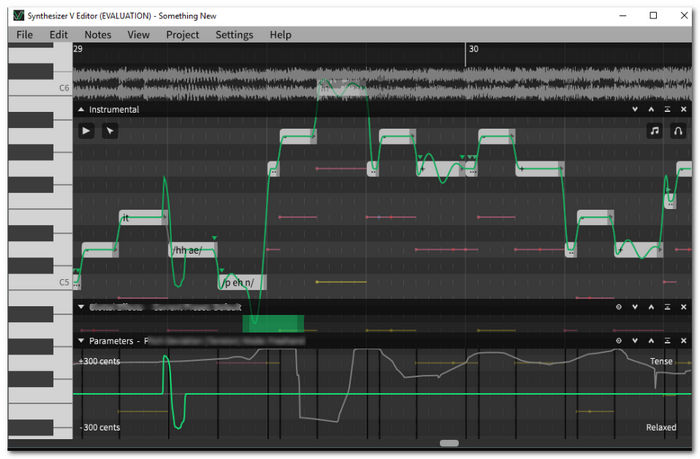The height and width of the screenshot is (459, 700).
Task: Click the Synthesizer V app icon in title bar
Action: pyautogui.click(x=18, y=16)
